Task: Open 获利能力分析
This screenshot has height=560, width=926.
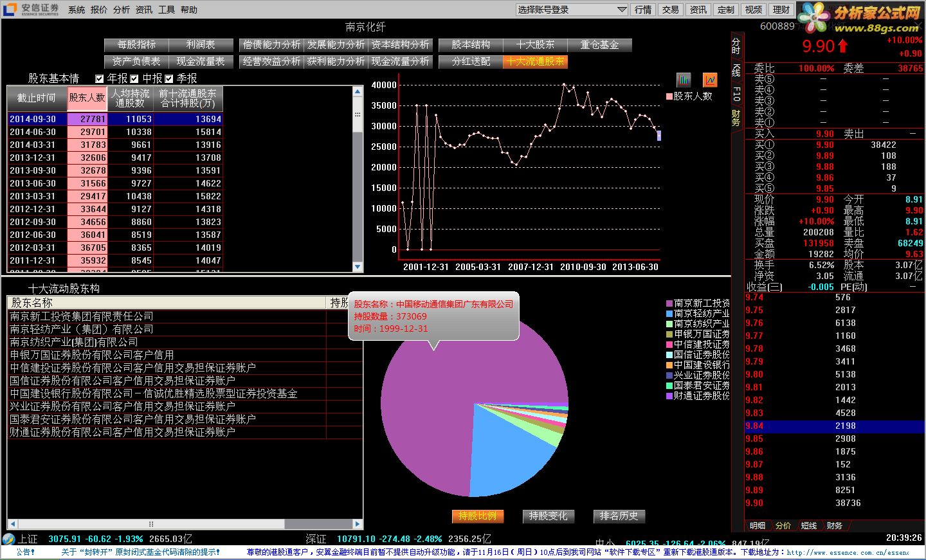Action: 336,62
